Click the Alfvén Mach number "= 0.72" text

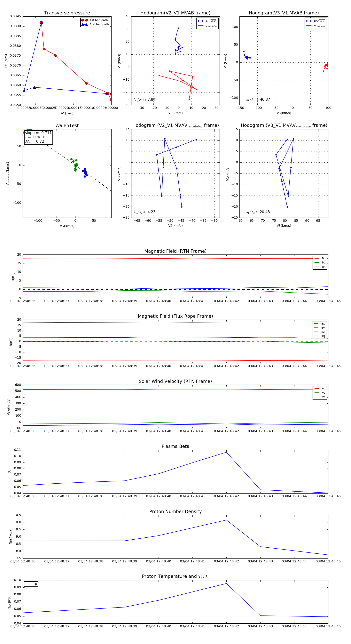click(35, 141)
